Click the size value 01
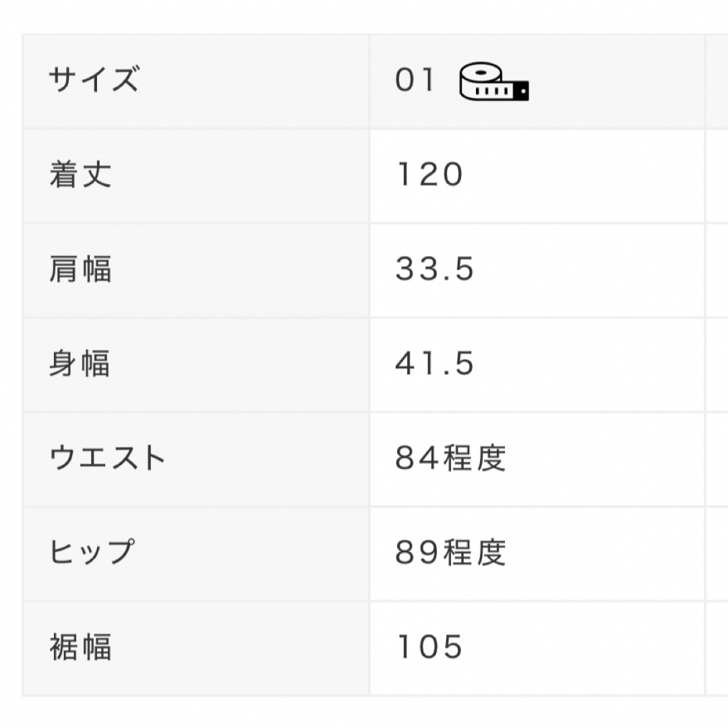728x728 pixels. click(x=415, y=80)
